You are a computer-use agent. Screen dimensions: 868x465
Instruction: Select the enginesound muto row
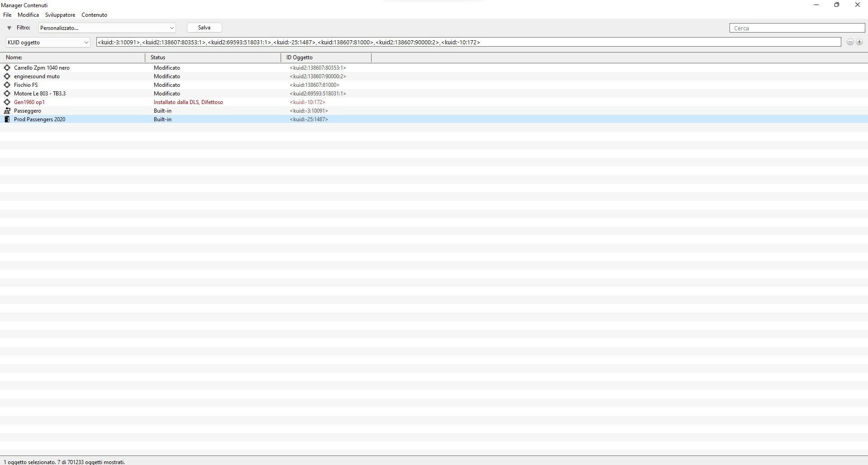click(434, 76)
